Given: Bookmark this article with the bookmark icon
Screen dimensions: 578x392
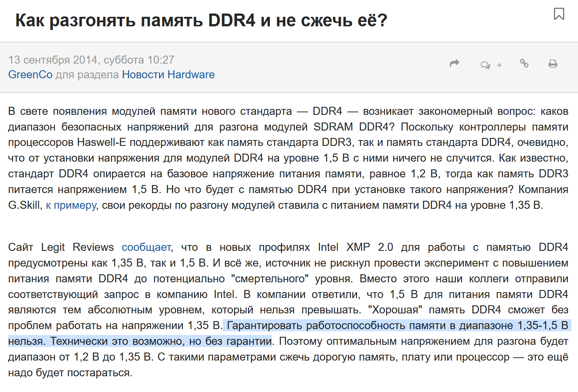Looking at the screenshot, I should pos(559,14).
